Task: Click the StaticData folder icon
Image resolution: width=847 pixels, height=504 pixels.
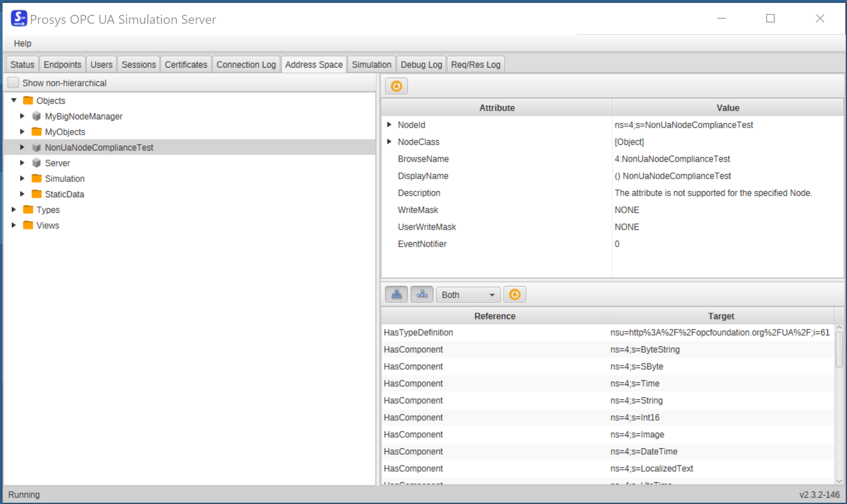Action: 37,194
